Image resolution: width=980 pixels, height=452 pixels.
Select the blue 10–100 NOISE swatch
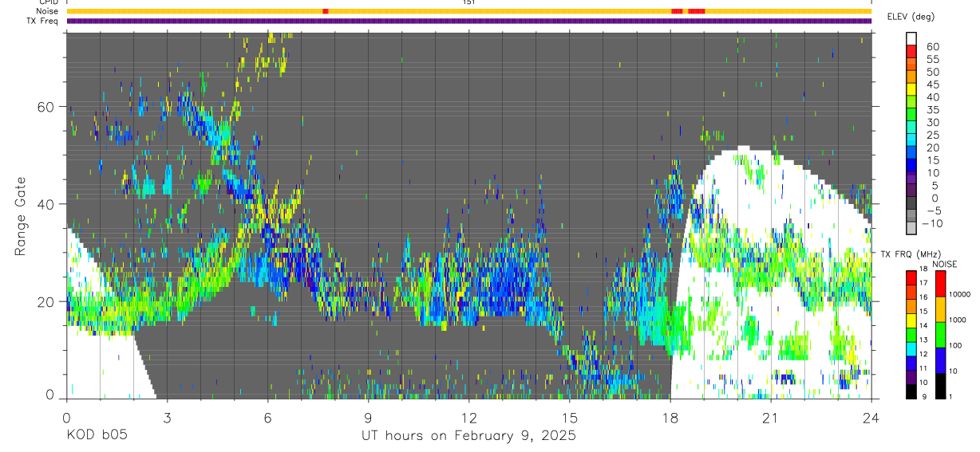(941, 360)
